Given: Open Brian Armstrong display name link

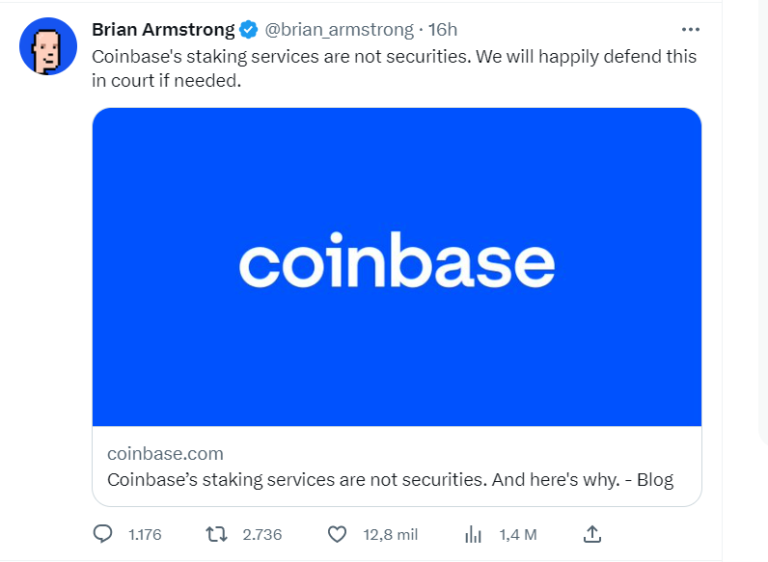Looking at the screenshot, I should (163, 30).
